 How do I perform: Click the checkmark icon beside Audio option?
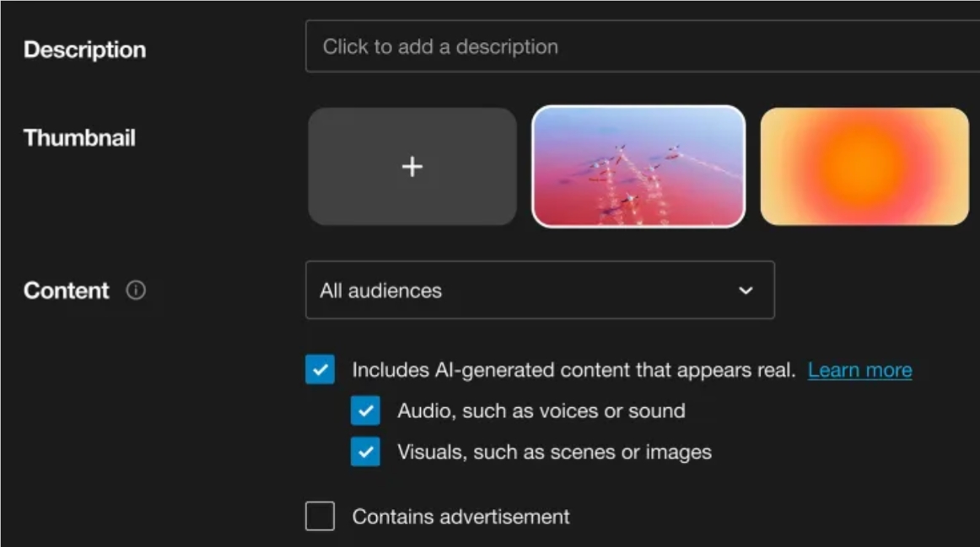click(364, 410)
